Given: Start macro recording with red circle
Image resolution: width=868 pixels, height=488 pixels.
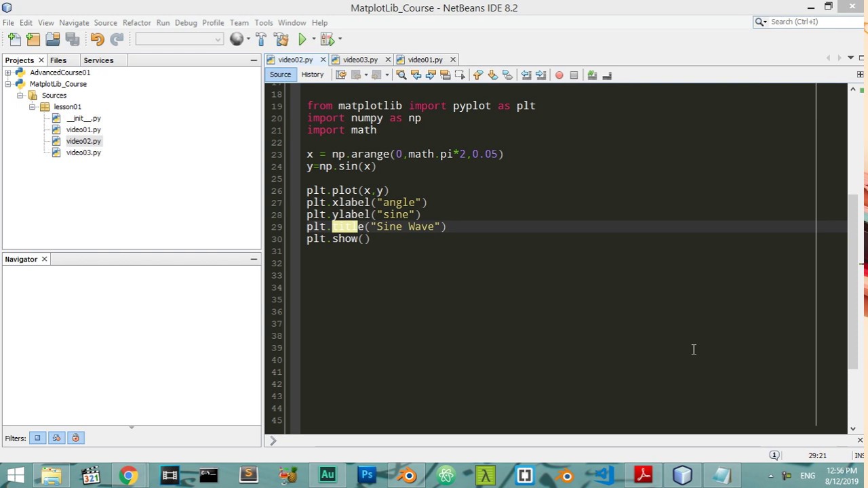Looking at the screenshot, I should coord(559,75).
